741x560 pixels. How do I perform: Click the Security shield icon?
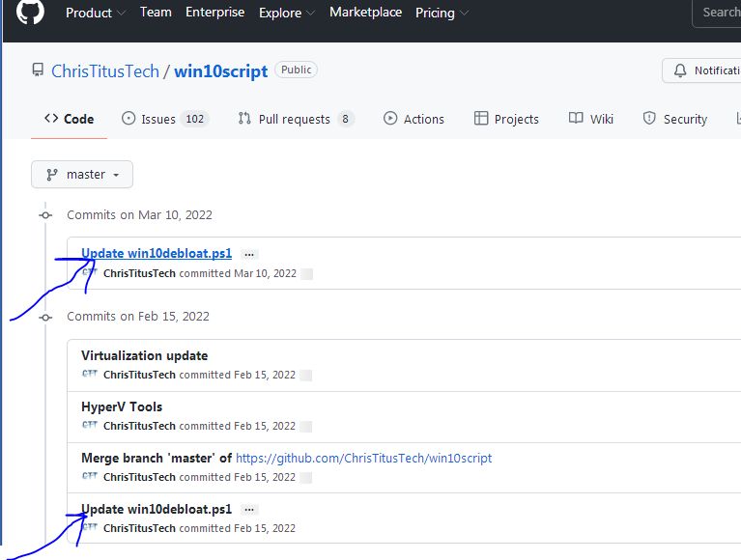click(649, 118)
